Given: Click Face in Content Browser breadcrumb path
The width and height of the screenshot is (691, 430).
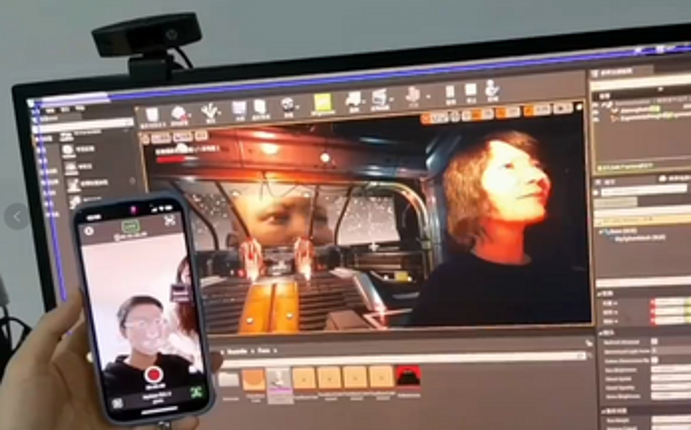Looking at the screenshot, I should 264,351.
